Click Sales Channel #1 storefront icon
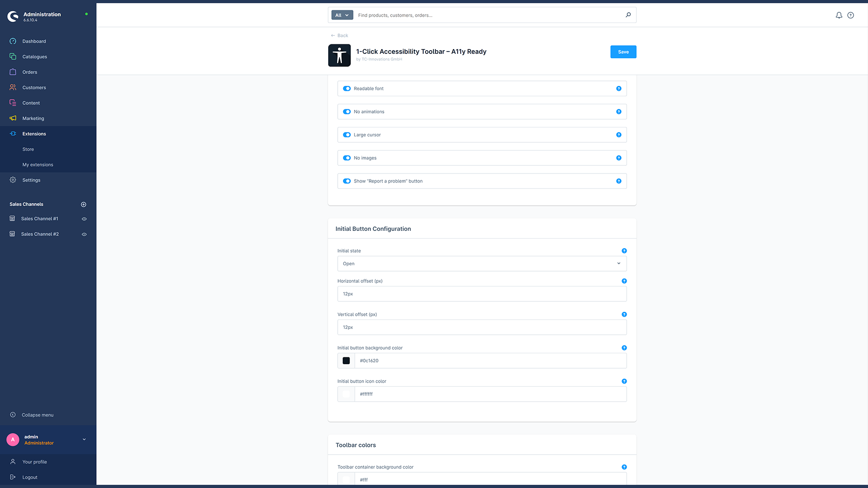The image size is (868, 488). 12,219
